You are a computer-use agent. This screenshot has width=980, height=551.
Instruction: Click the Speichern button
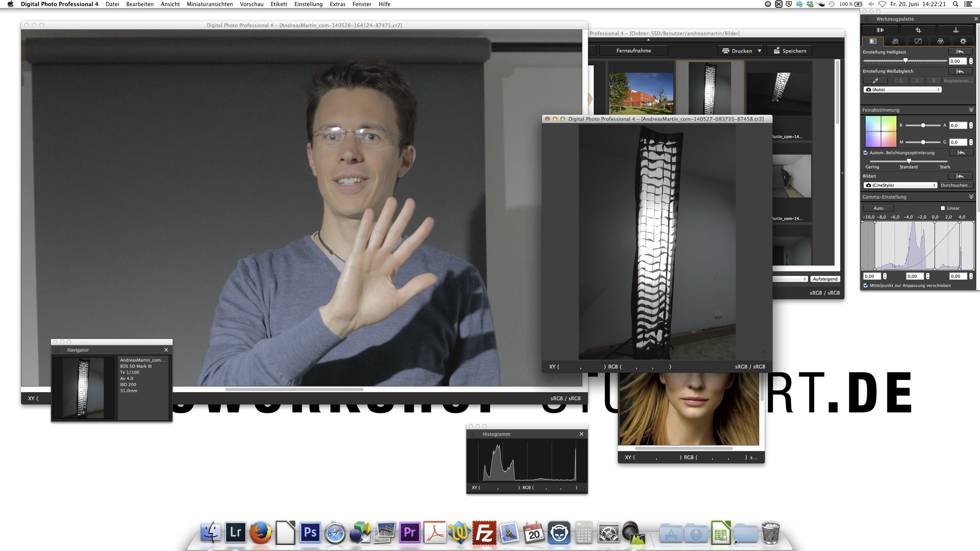pyautogui.click(x=789, y=51)
